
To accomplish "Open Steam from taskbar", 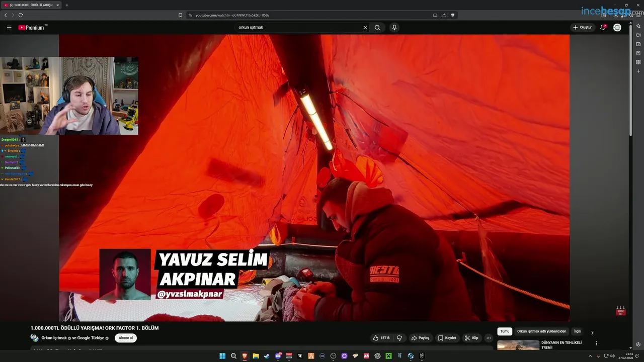I will [x=267, y=356].
